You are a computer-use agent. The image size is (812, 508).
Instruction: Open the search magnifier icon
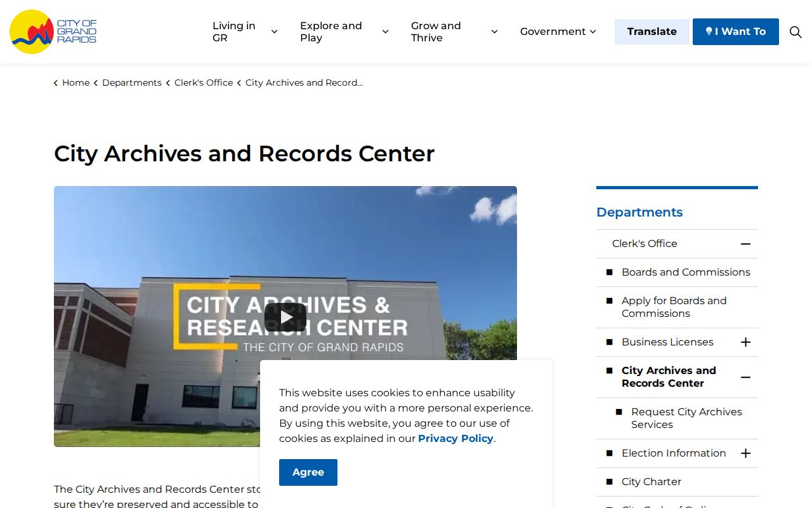796,32
